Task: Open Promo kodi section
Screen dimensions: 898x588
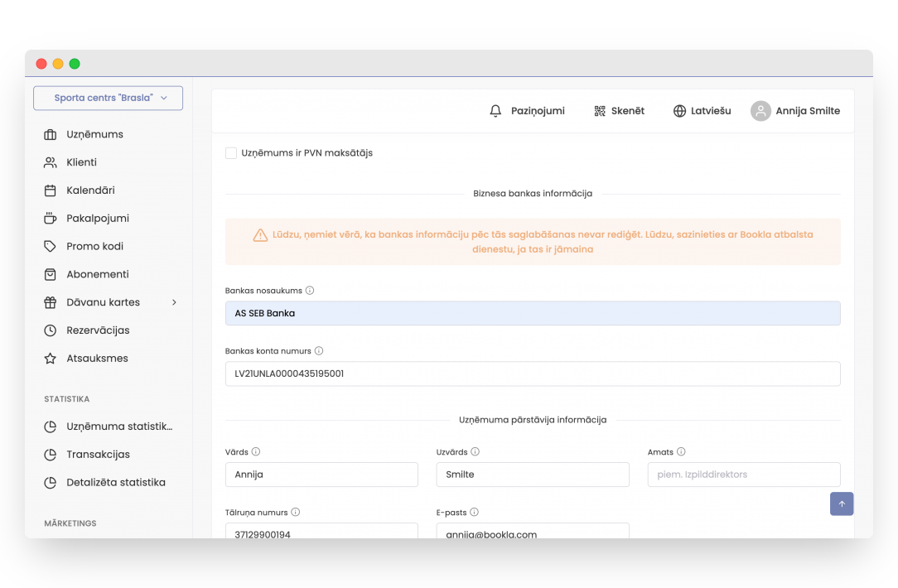Action: click(94, 246)
